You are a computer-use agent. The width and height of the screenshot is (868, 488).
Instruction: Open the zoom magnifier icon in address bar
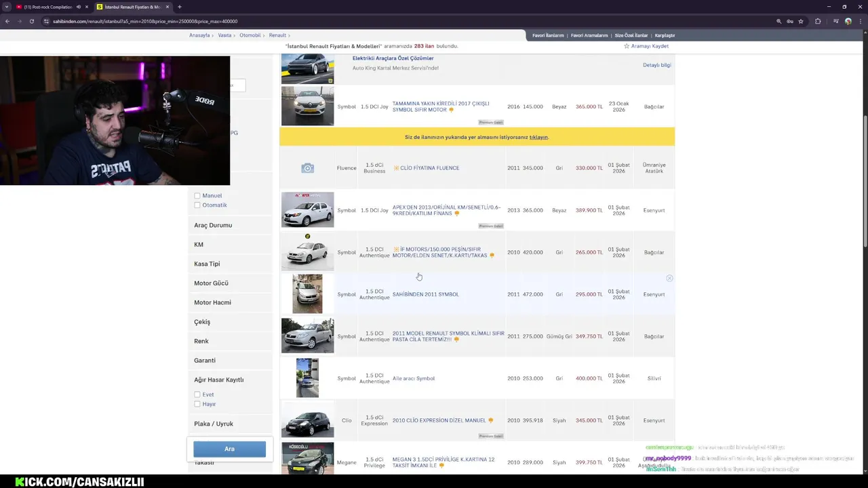coord(778,21)
